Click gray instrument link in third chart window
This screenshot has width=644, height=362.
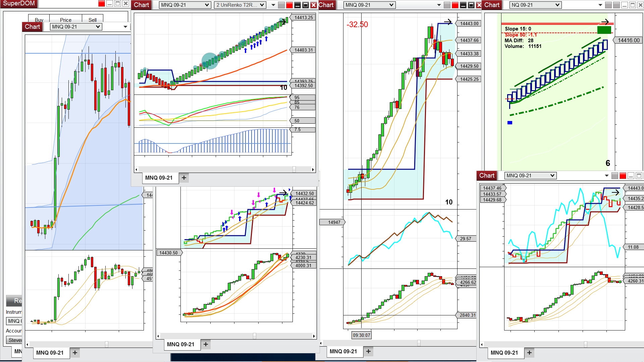click(x=447, y=5)
